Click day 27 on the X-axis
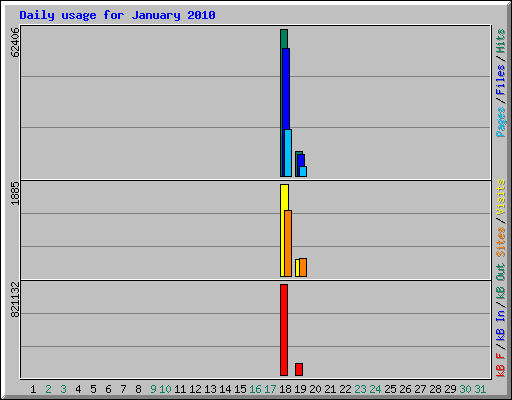512x400 pixels. click(x=420, y=389)
